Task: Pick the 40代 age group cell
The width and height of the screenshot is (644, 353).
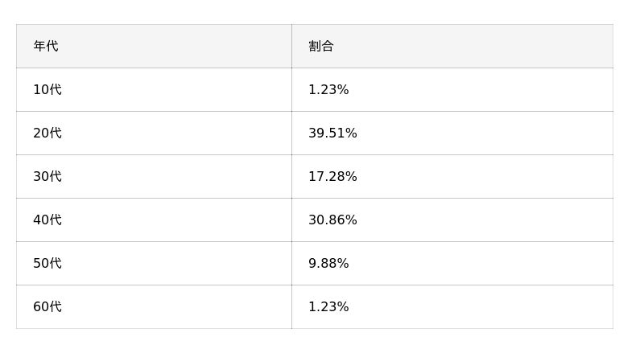Action: tap(47, 220)
